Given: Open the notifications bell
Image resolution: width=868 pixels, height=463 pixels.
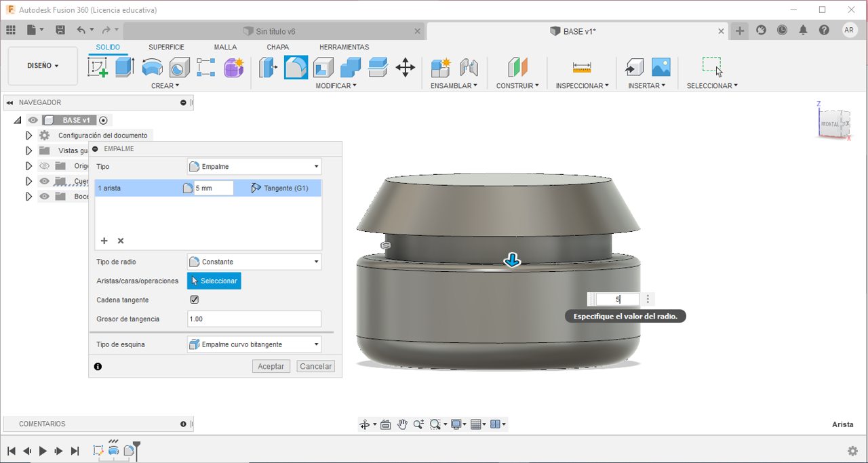Looking at the screenshot, I should pyautogui.click(x=803, y=31).
